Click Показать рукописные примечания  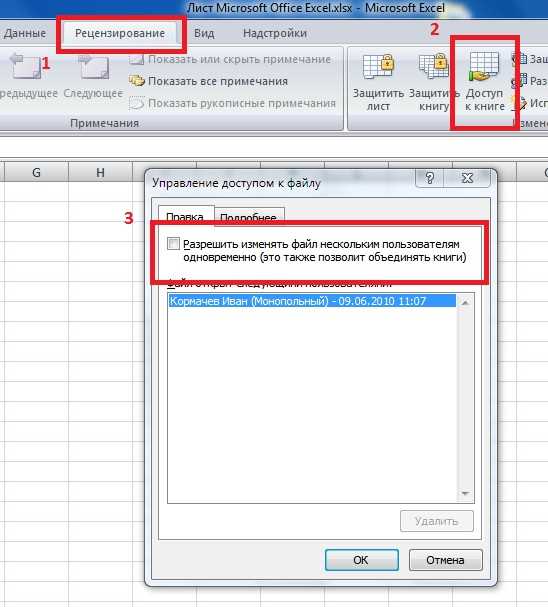pos(232,103)
